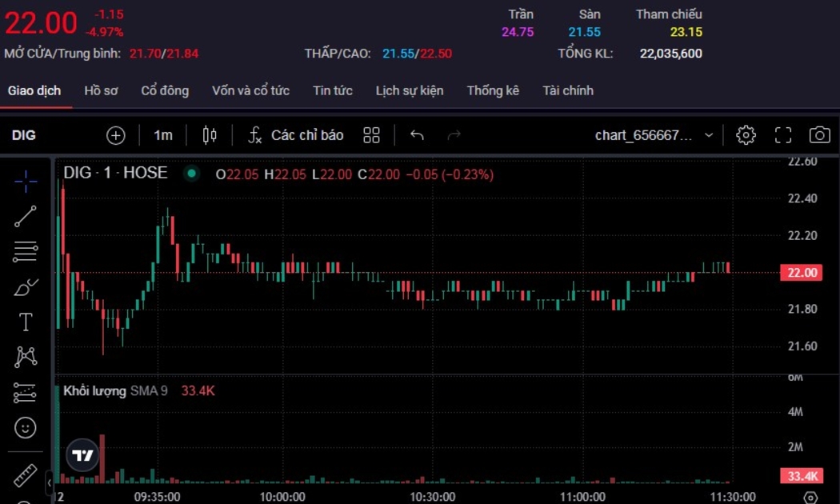Expand the chart_656667 layout dropdown

click(x=708, y=135)
